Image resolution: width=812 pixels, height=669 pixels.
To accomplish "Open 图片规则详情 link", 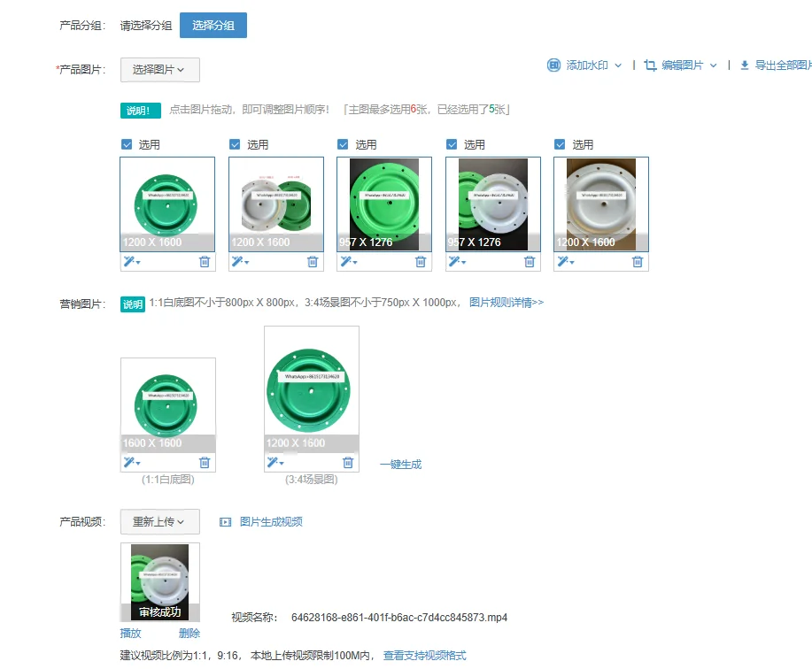I will pos(507,302).
